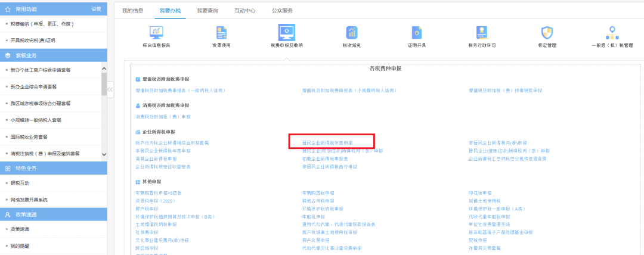
Task: Open 车辆购置税申报4S店版 link
Action: (x=159, y=193)
